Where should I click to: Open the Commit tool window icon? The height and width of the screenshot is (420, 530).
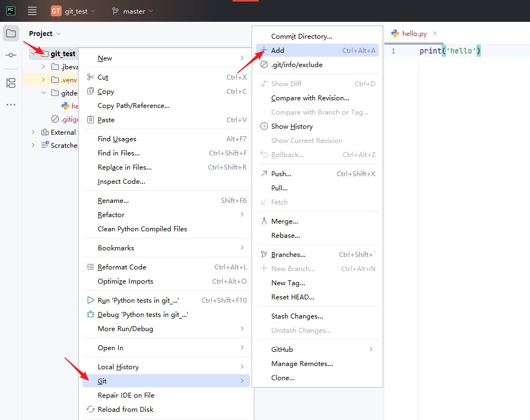pos(11,55)
